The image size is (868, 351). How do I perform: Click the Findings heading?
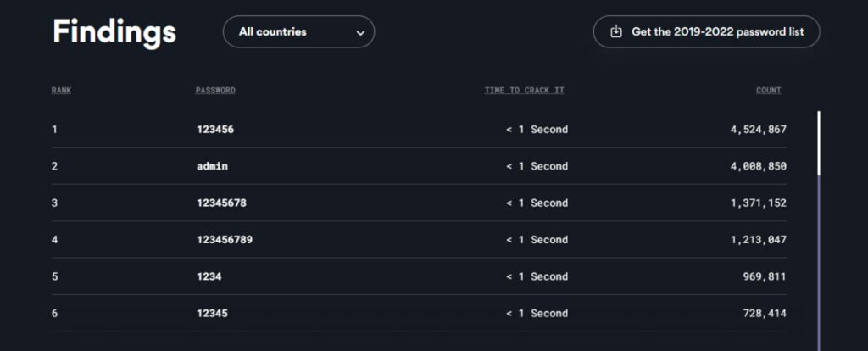click(x=114, y=31)
